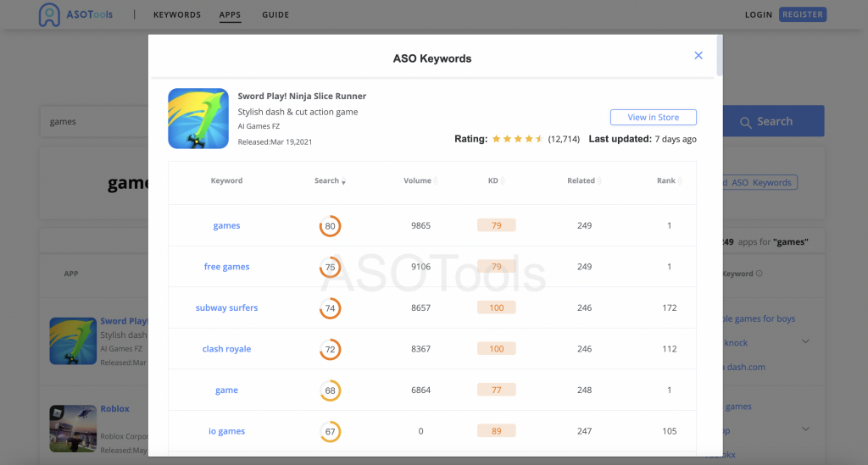Click the search score 68 gauge
Image resolution: width=868 pixels, height=465 pixels.
click(x=330, y=391)
